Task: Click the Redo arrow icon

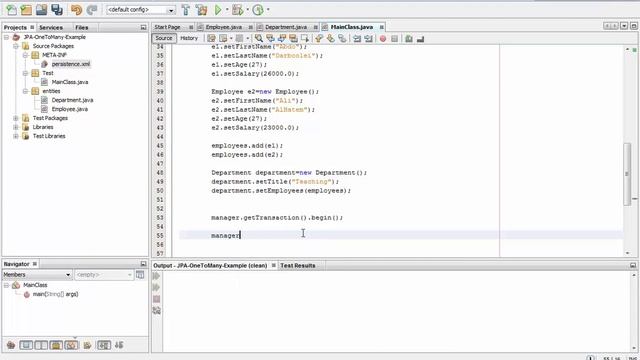Action: tap(92, 9)
